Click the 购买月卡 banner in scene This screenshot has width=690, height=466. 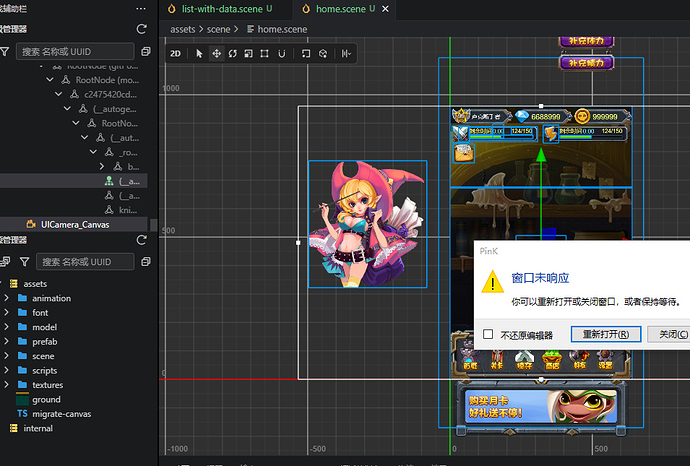541,406
